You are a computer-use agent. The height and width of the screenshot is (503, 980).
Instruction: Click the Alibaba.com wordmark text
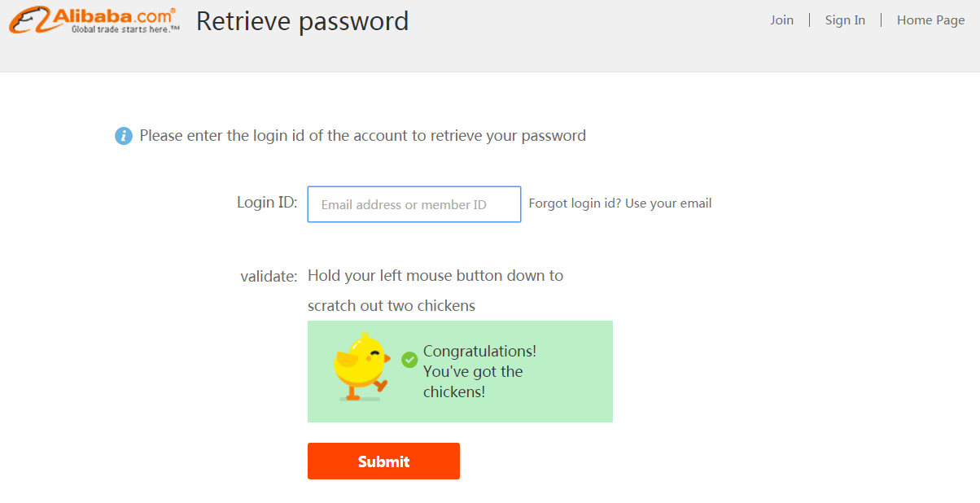point(113,15)
